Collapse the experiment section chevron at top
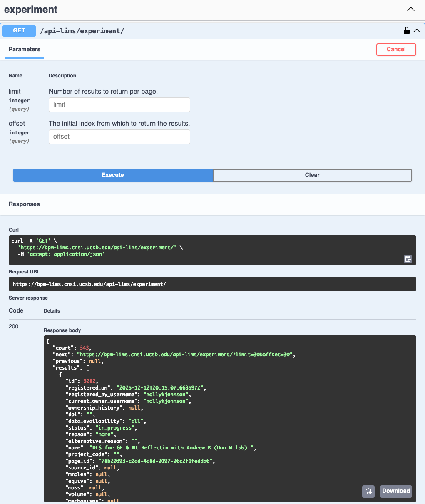The height and width of the screenshot is (504, 425). 411,9
